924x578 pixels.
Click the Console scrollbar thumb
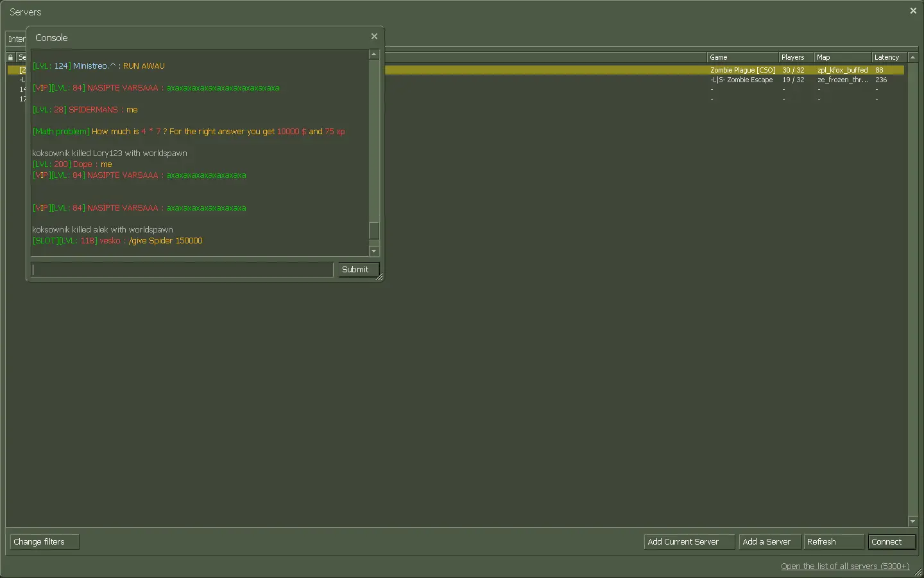[x=374, y=231]
